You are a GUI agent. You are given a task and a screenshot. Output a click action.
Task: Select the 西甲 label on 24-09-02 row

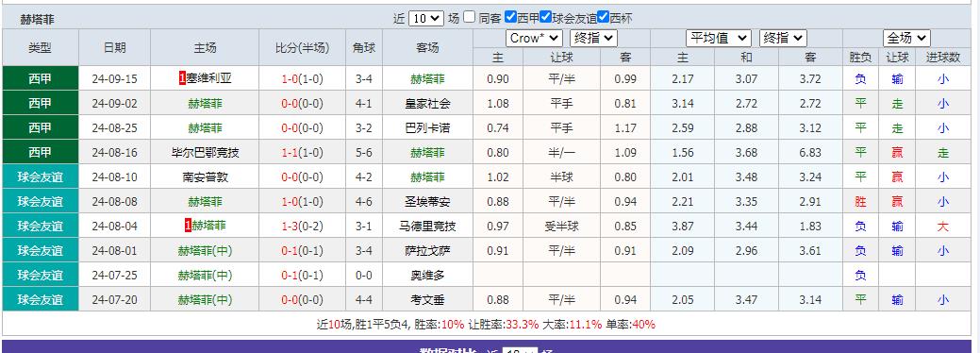[x=41, y=103]
